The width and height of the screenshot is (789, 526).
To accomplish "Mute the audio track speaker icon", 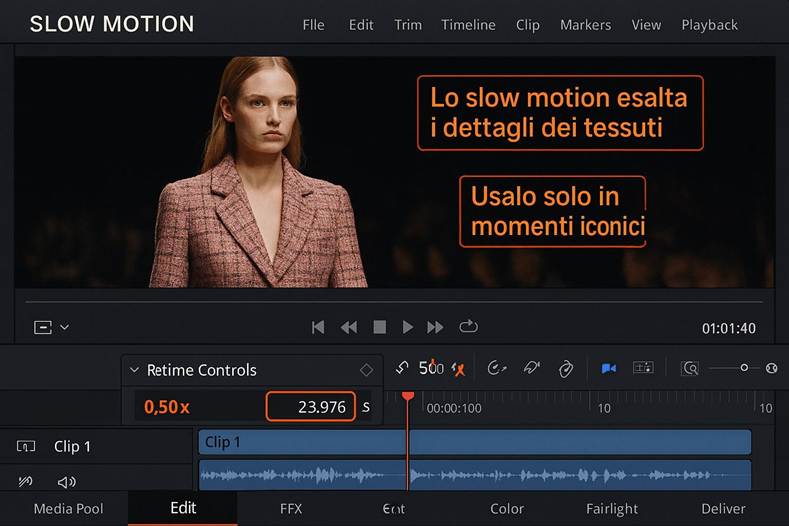I will pyautogui.click(x=67, y=482).
